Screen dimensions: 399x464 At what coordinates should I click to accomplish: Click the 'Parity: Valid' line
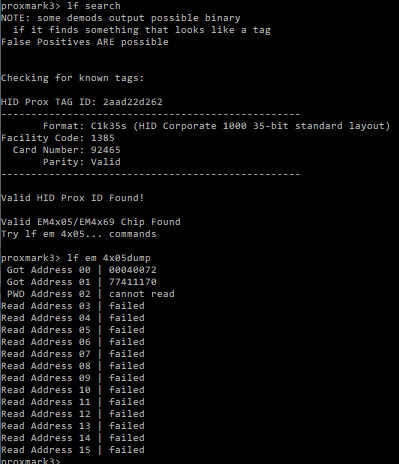click(82, 162)
